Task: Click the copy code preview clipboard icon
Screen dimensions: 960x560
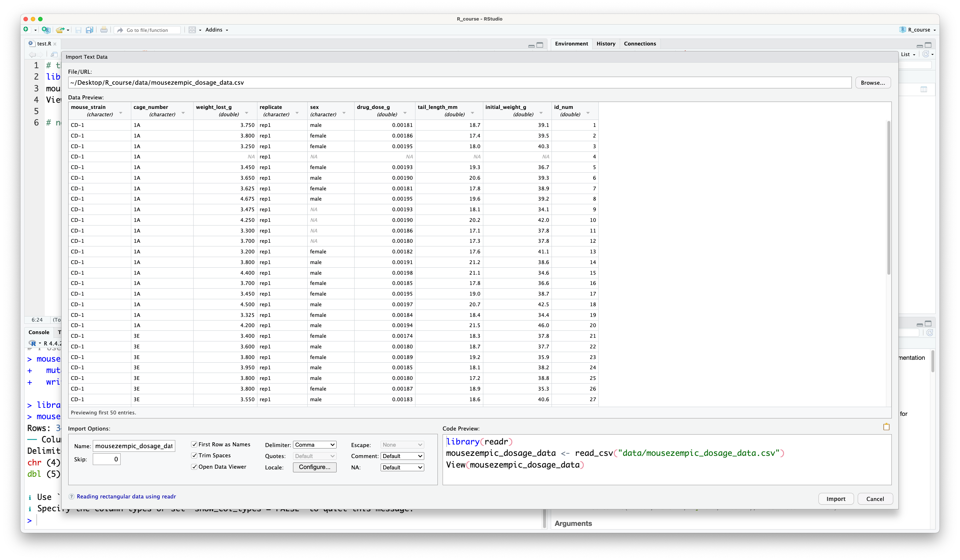Action: coord(886,427)
